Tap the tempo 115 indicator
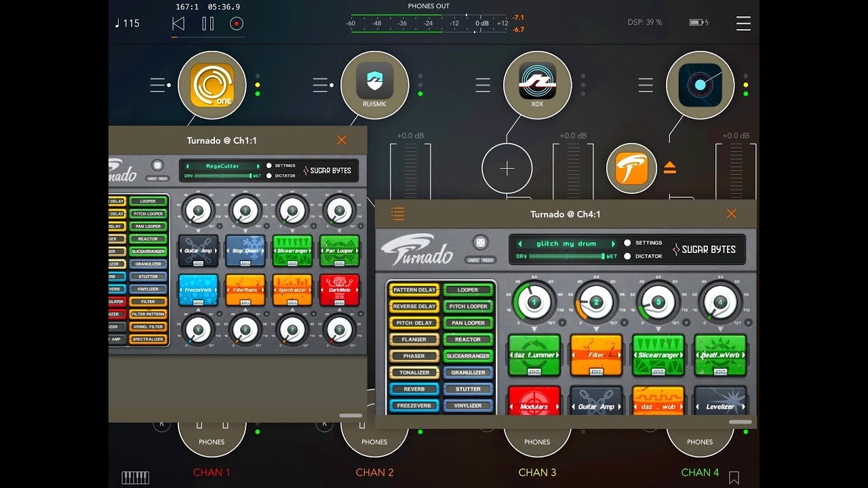The height and width of the screenshot is (488, 868). click(127, 23)
